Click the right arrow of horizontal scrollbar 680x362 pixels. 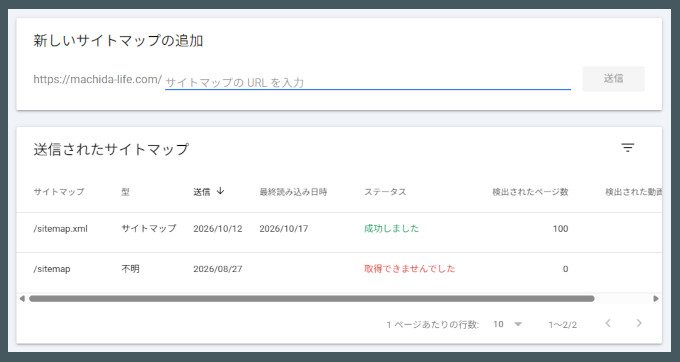656,298
